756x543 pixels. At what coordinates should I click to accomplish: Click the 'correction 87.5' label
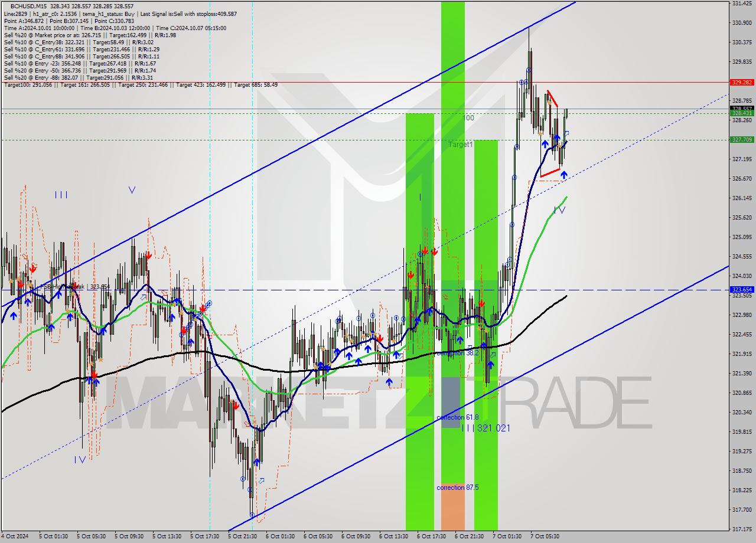tap(457, 488)
